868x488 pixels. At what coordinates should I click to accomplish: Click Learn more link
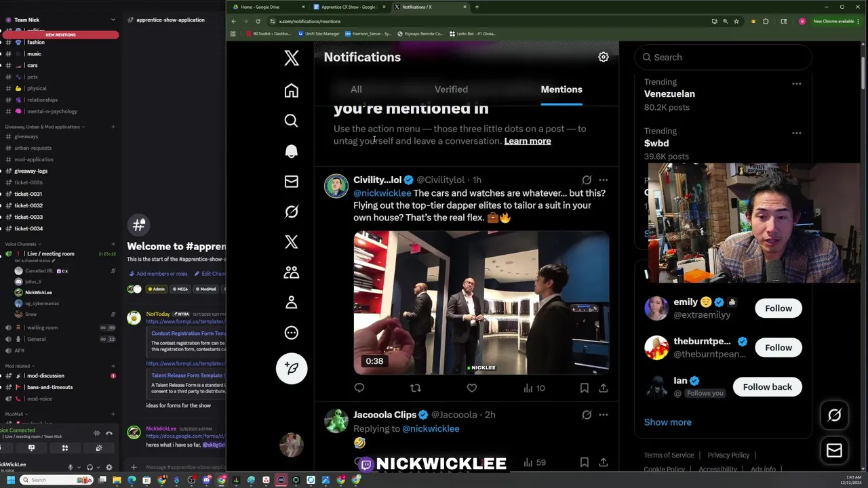(528, 141)
